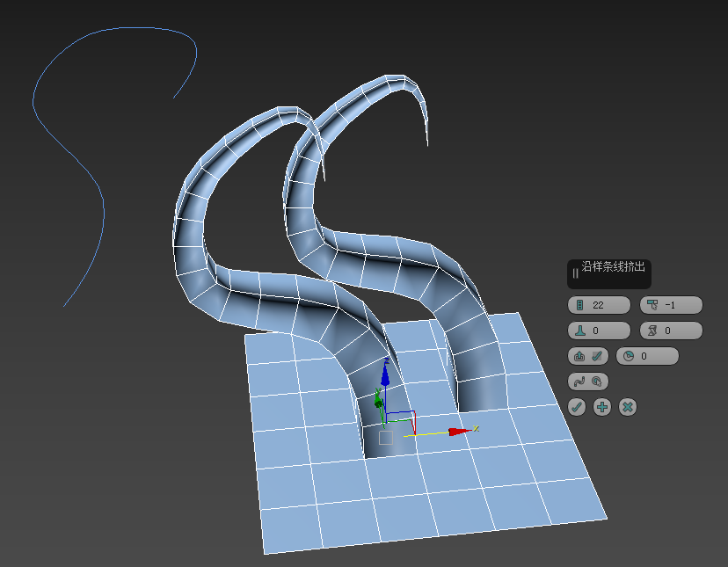Click the Taper Amount icon beside -1
Viewport: 728px width, 567px height.
click(x=652, y=306)
